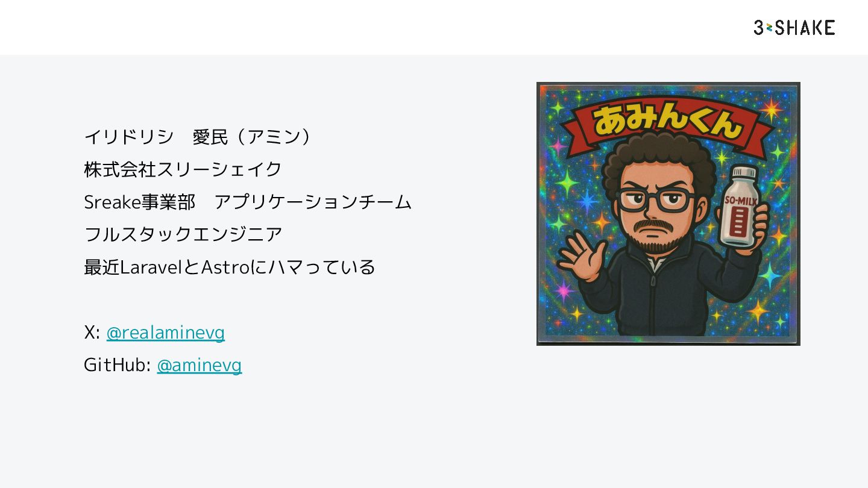Click the SHAKE wordmark text in header
The width and height of the screenshot is (868, 488).
(805, 27)
